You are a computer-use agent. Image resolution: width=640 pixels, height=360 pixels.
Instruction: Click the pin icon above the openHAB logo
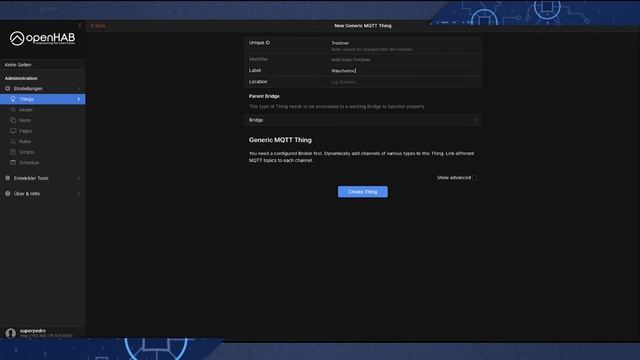[80, 25]
